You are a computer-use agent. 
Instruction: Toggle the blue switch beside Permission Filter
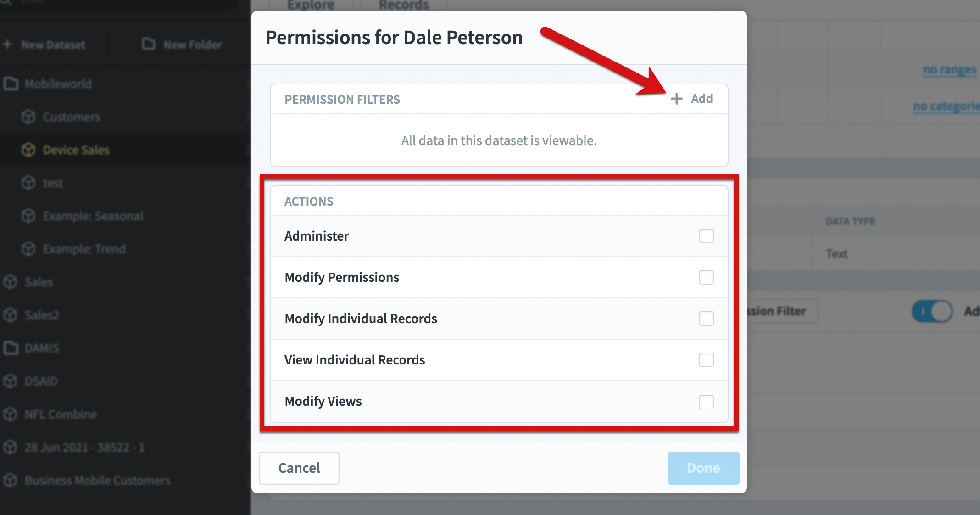[932, 311]
